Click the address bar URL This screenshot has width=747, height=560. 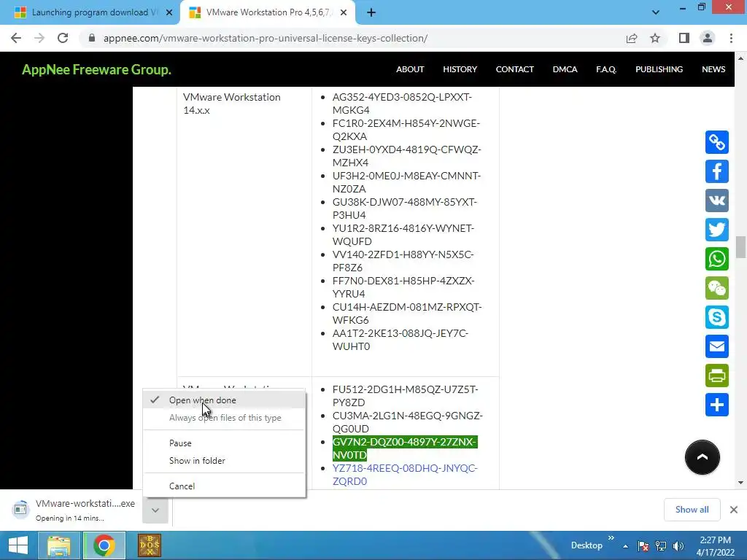(x=266, y=38)
